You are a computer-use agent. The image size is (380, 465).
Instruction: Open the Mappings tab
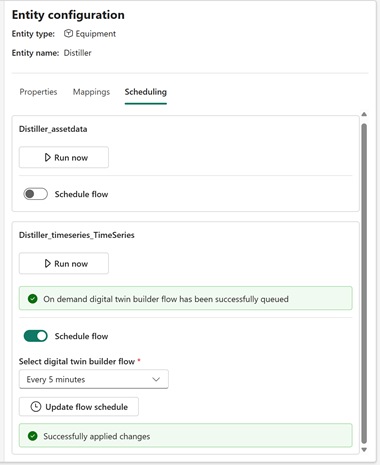pyautogui.click(x=91, y=92)
